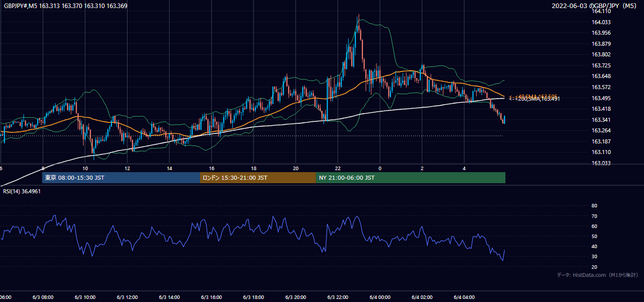The image size is (644, 302).
Task: Click the hour 20 tick label under the price chart
Action: 296,168
